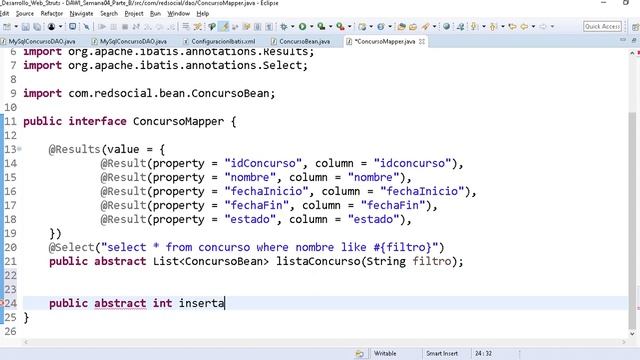Click the 24 : 32 cursor position
This screenshot has width=640, height=360.
point(483,353)
